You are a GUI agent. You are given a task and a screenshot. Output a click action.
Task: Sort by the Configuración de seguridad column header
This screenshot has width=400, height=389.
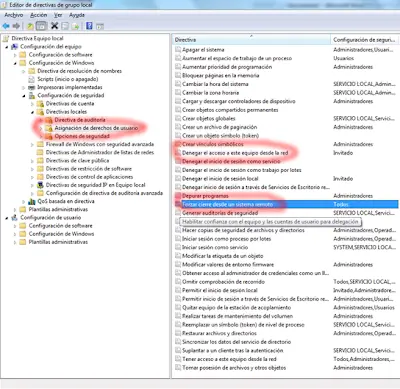365,40
